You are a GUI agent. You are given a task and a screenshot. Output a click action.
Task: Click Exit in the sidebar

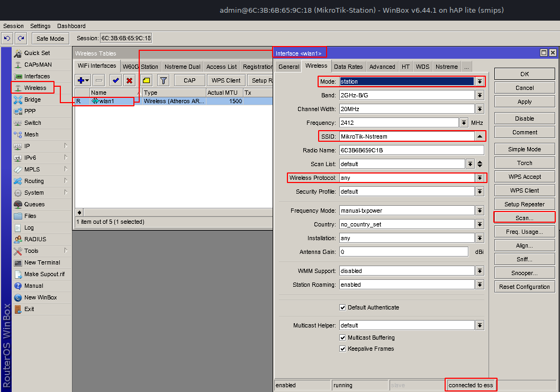(x=29, y=309)
